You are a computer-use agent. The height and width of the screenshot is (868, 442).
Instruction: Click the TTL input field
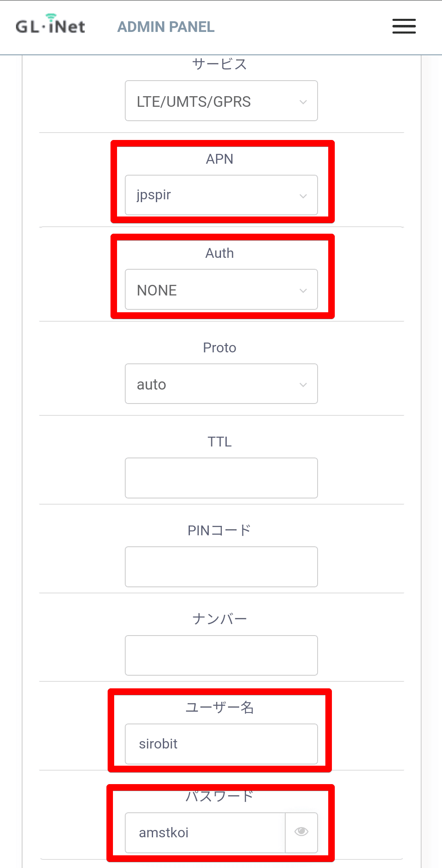pos(221,478)
